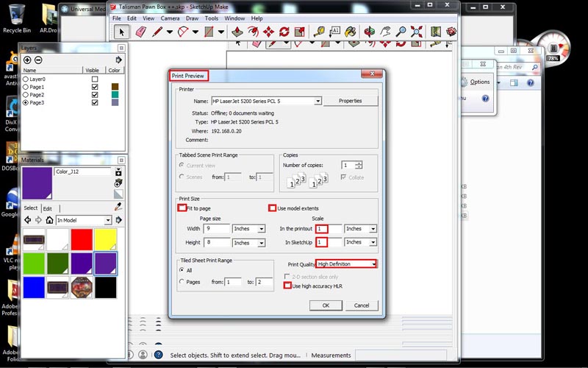
Task: Click the Materials back arrow
Action: click(27, 220)
